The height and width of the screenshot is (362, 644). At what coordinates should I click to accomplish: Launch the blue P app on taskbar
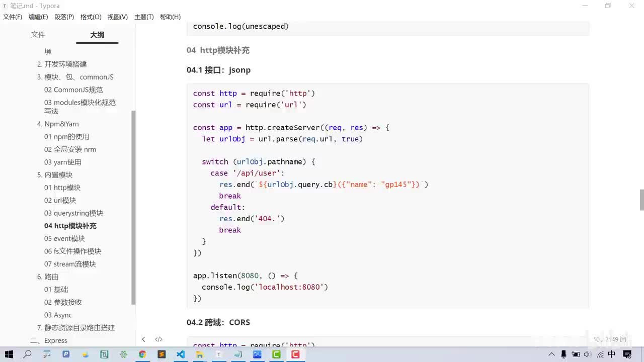point(66,354)
